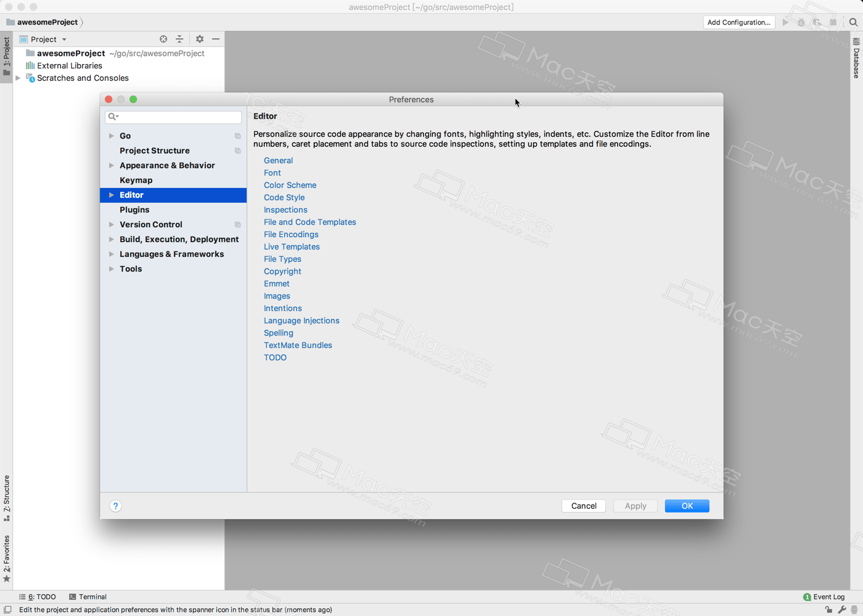Viewport: 863px width, 616px height.
Task: Expand Version Control arrow
Action: [x=112, y=224]
